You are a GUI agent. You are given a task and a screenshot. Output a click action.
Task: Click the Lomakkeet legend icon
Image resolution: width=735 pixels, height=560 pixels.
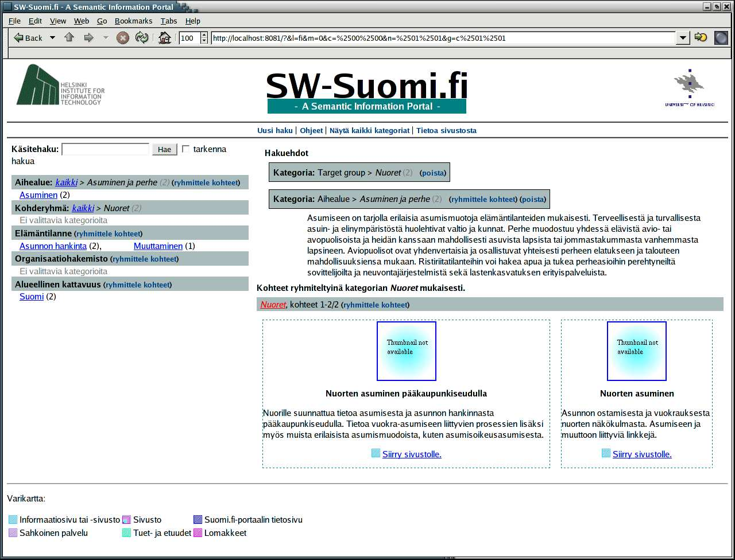[198, 533]
